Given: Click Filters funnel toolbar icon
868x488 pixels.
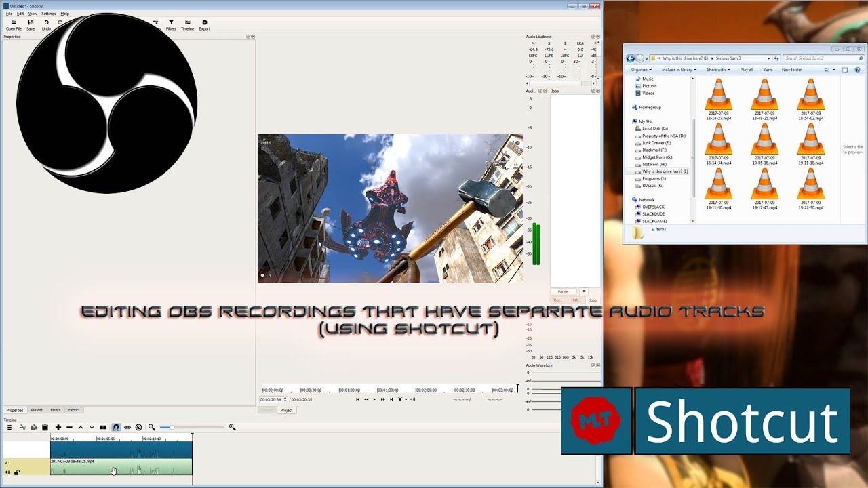Looking at the screenshot, I should click(171, 25).
